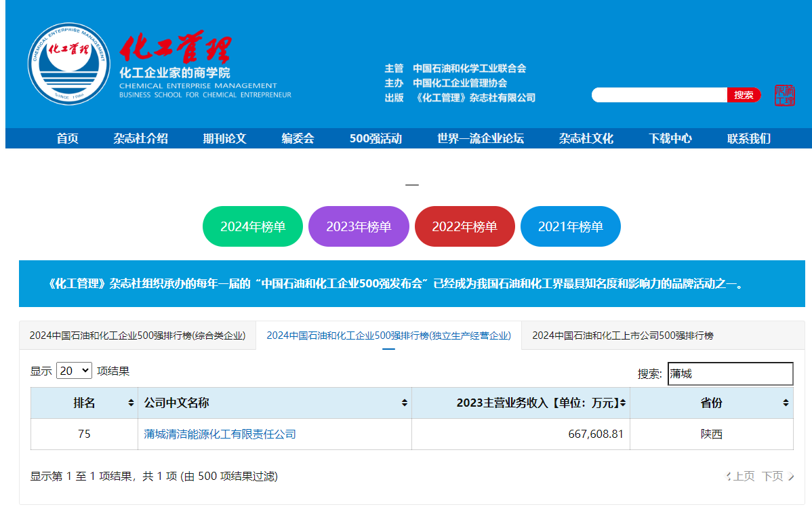Open the 首页 menu item

68,138
